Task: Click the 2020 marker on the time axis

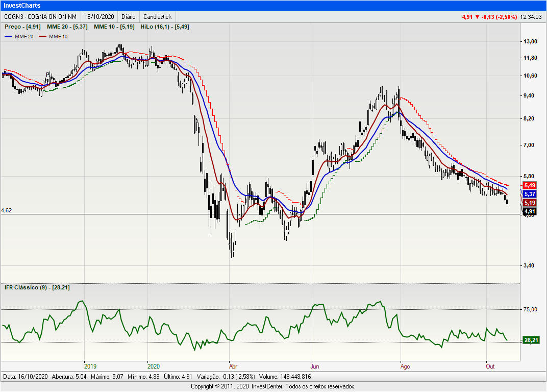Action: (154, 366)
